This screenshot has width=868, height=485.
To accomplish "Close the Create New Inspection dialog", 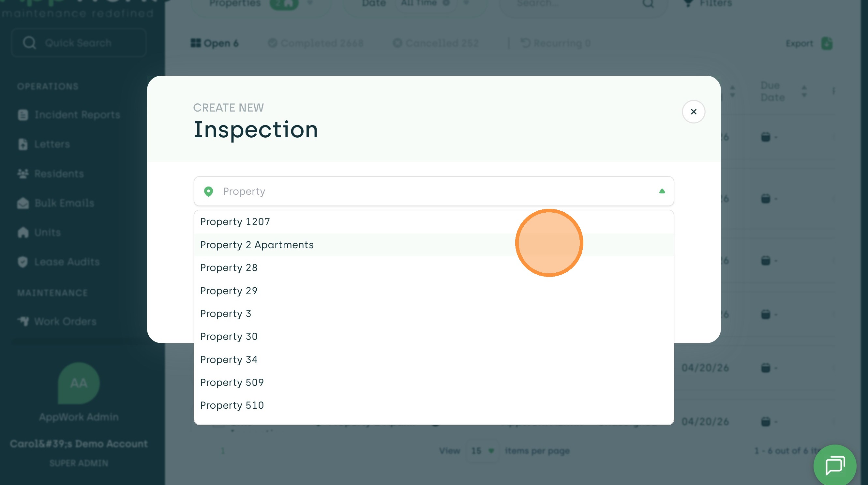I will coord(693,112).
